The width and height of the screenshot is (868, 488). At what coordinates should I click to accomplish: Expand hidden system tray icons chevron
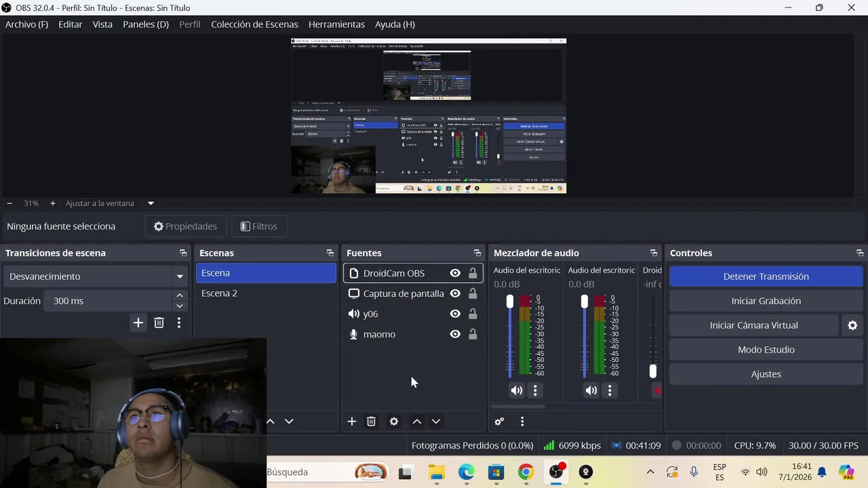click(650, 472)
